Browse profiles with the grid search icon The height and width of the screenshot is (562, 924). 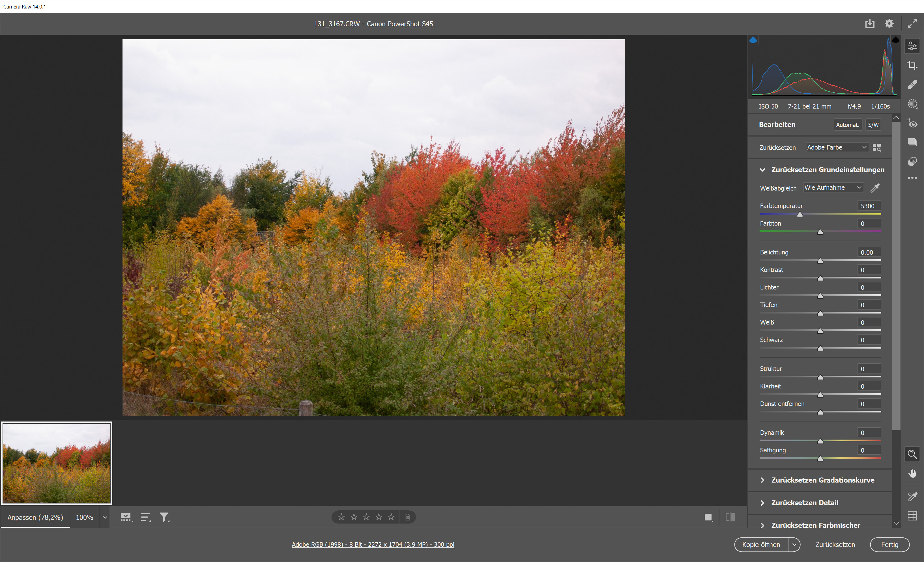pyautogui.click(x=876, y=148)
